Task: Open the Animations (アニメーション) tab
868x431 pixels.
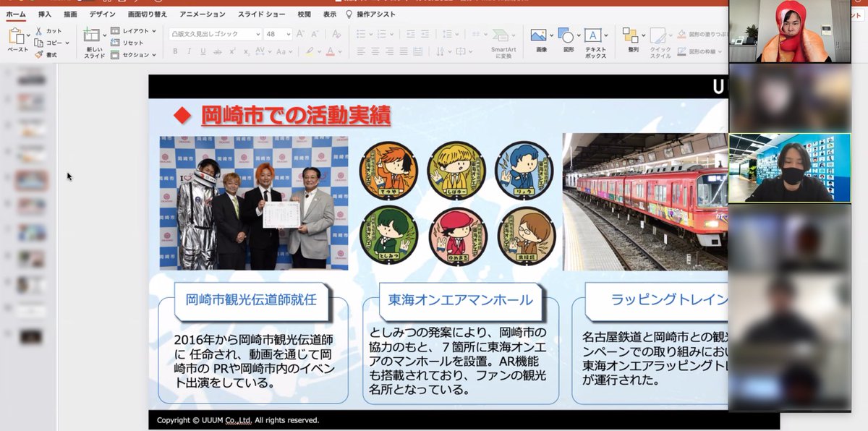Action: pos(203,14)
